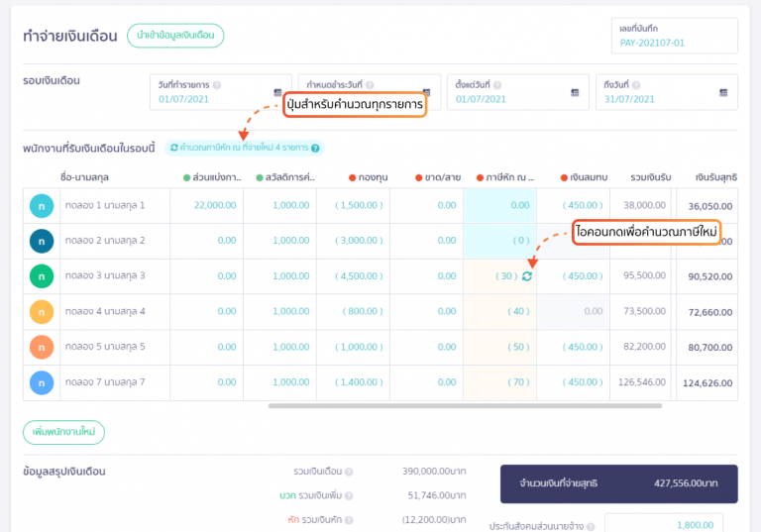Edit the ประกันสังคมส่วนนายจ้าง 1,800.00 field

click(x=663, y=524)
